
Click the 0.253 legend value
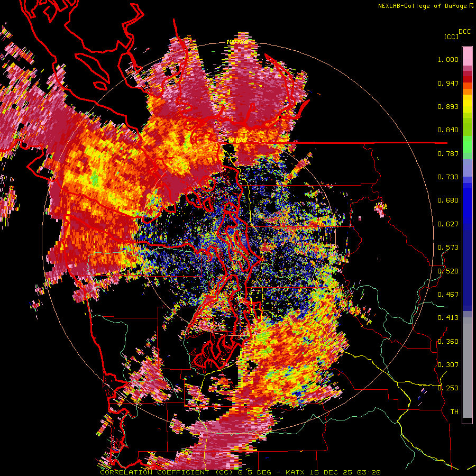(448, 388)
